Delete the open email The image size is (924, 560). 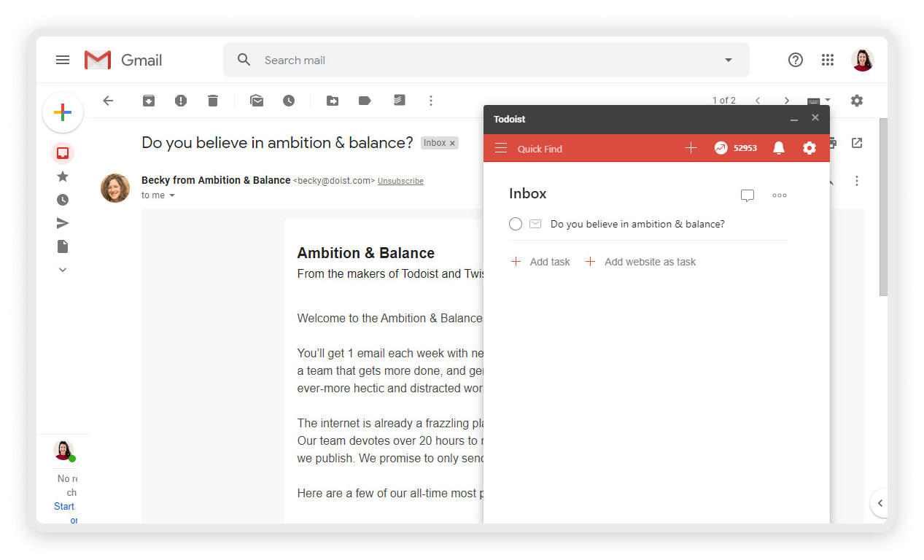(x=213, y=101)
